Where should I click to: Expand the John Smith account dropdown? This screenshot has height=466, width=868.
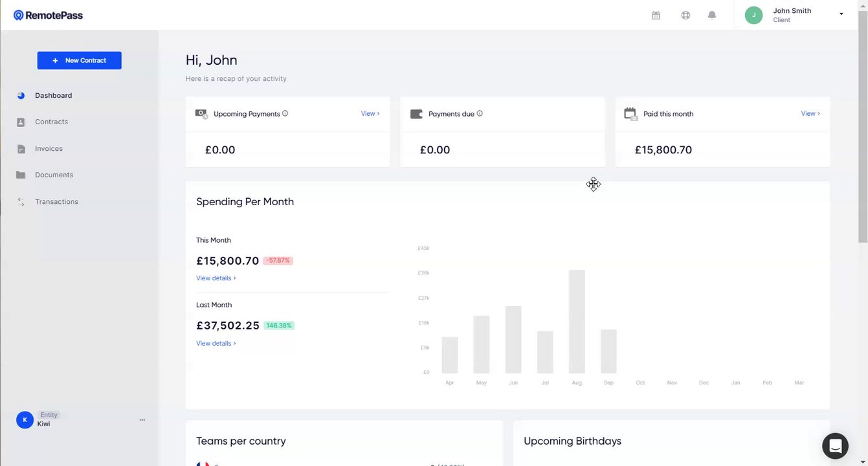tap(841, 14)
